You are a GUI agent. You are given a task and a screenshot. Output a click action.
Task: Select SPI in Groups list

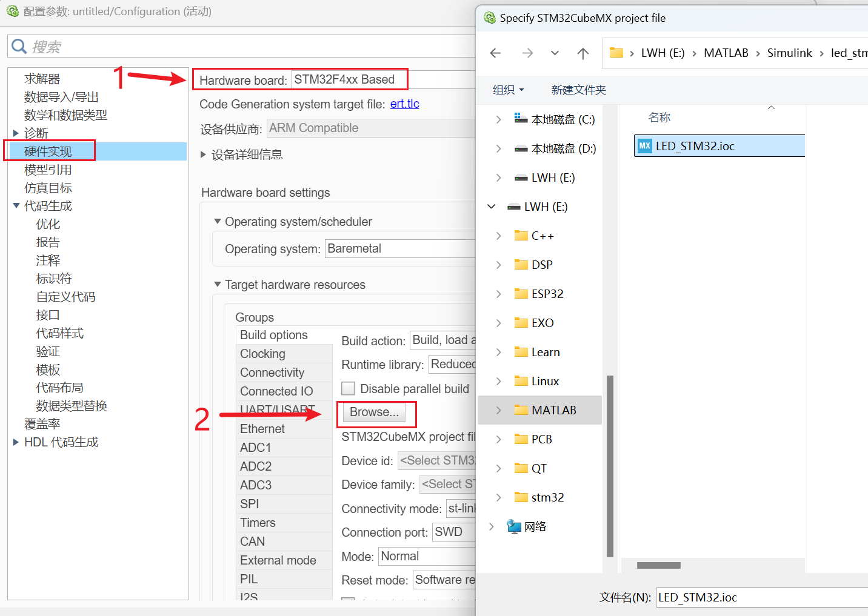point(284,504)
